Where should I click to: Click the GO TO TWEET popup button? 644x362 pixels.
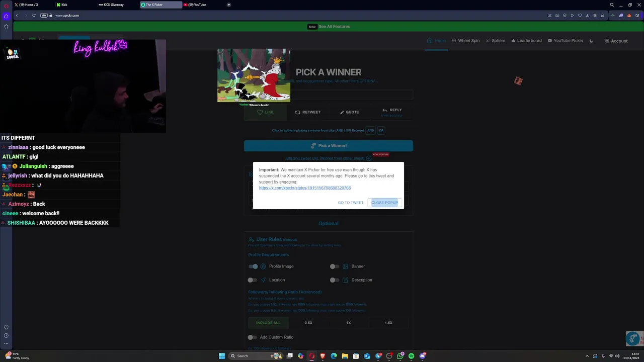pyautogui.click(x=351, y=203)
